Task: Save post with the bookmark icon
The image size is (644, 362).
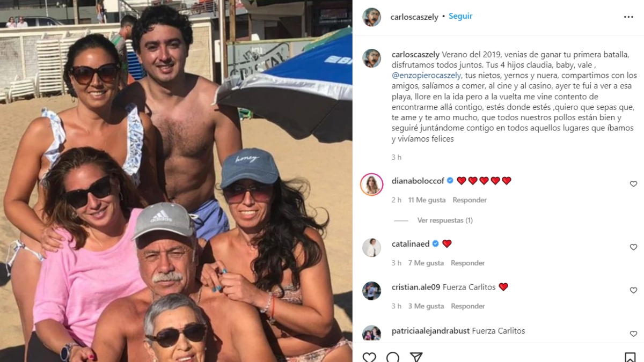Action: [x=630, y=357]
